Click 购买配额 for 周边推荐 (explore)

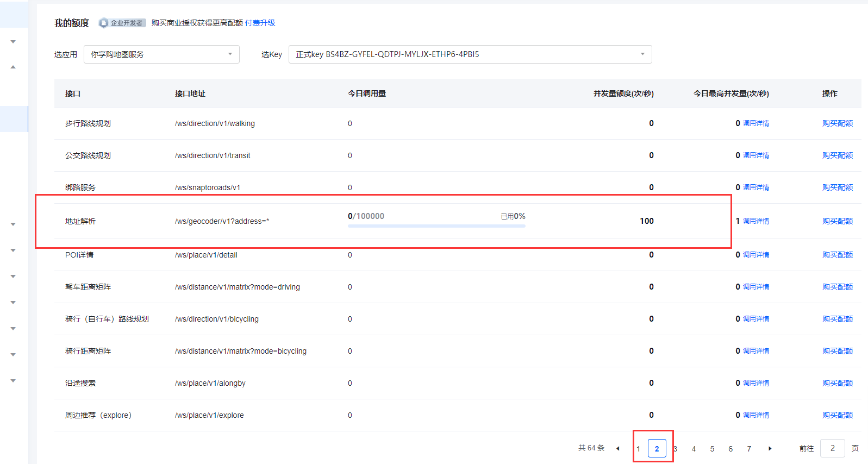point(837,415)
